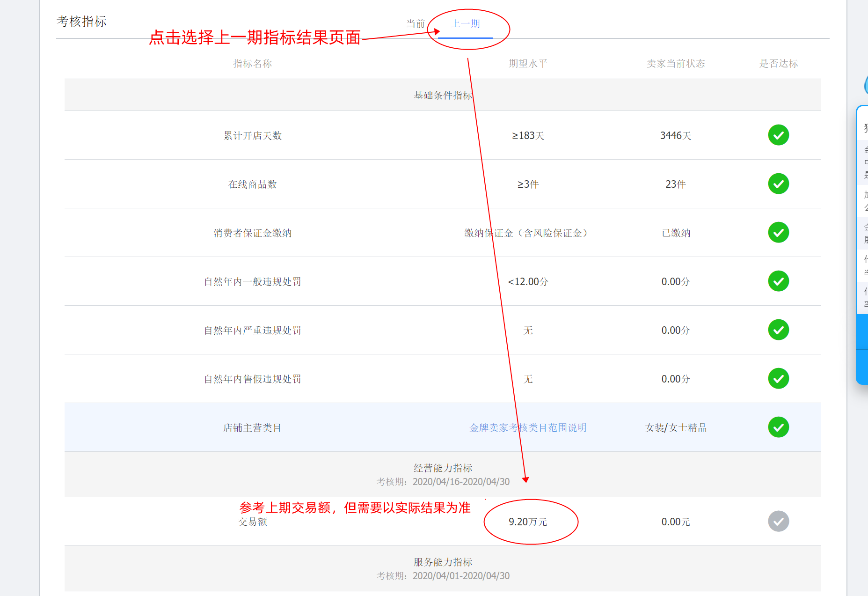Click the 9.20万元 expected value
868x596 pixels.
[x=528, y=522]
